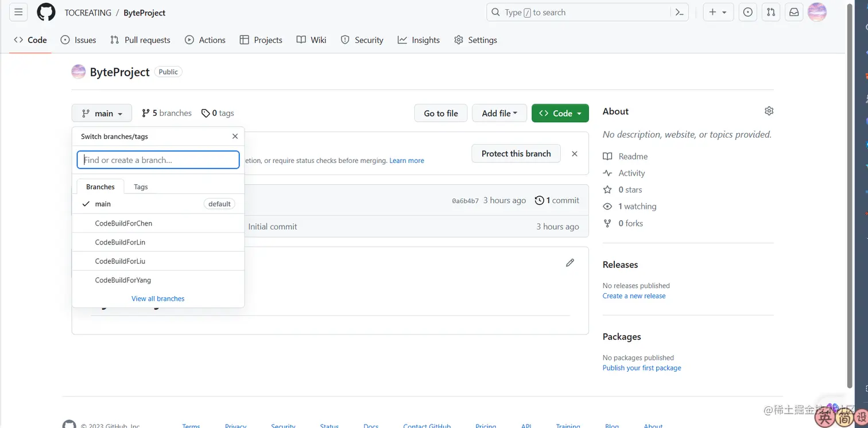Select the Branches tab in popup
The width and height of the screenshot is (868, 428).
tap(100, 186)
